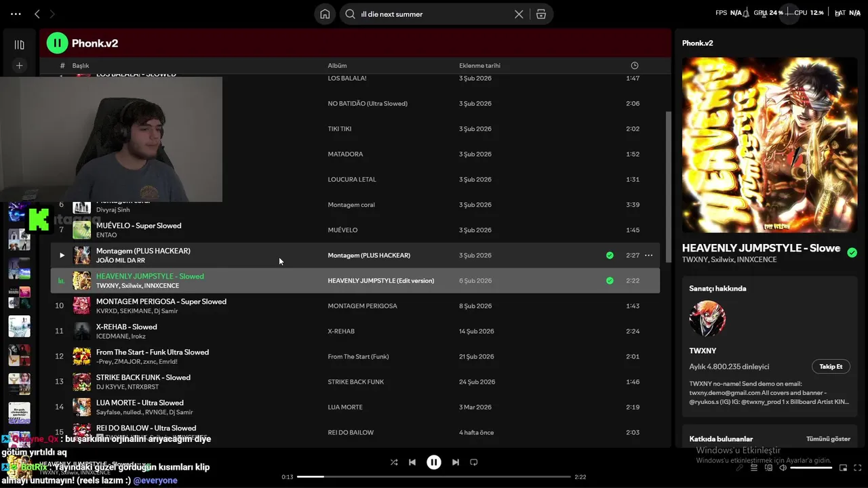The image size is (868, 488).
Task: Sort tracks by Eklenme tarihi column
Action: tap(479, 66)
